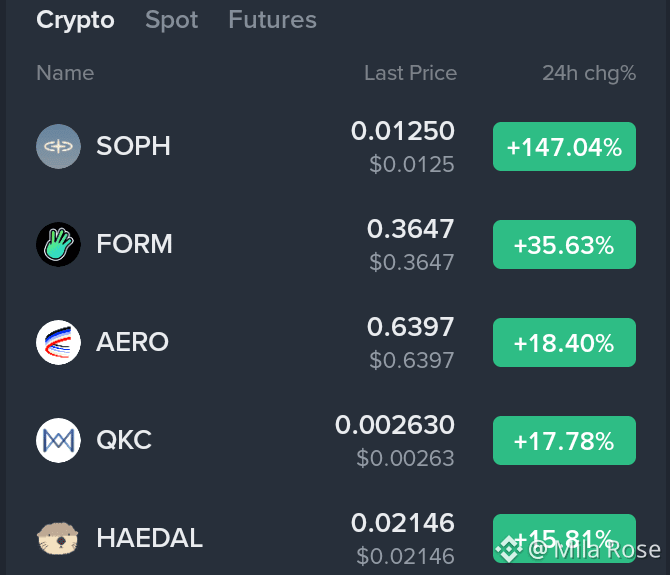Viewport: 670px width, 575px height.
Task: Tap the AERO +18.40% change badge
Action: click(564, 342)
